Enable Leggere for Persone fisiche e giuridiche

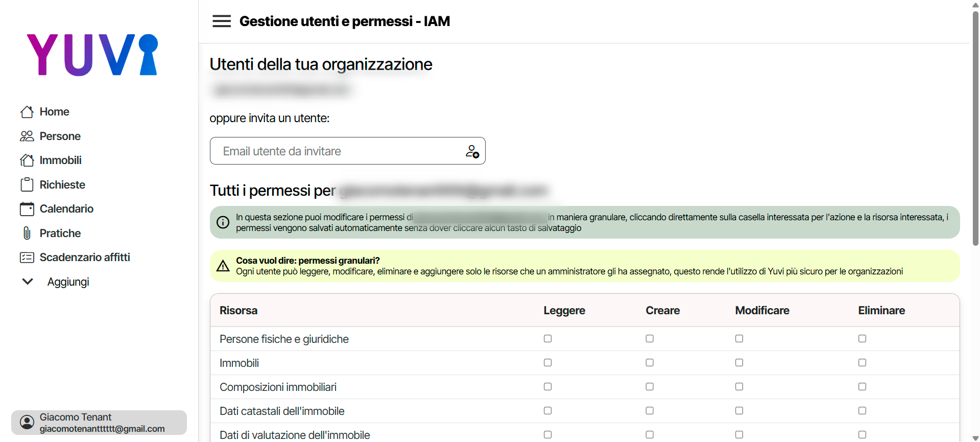click(x=547, y=338)
